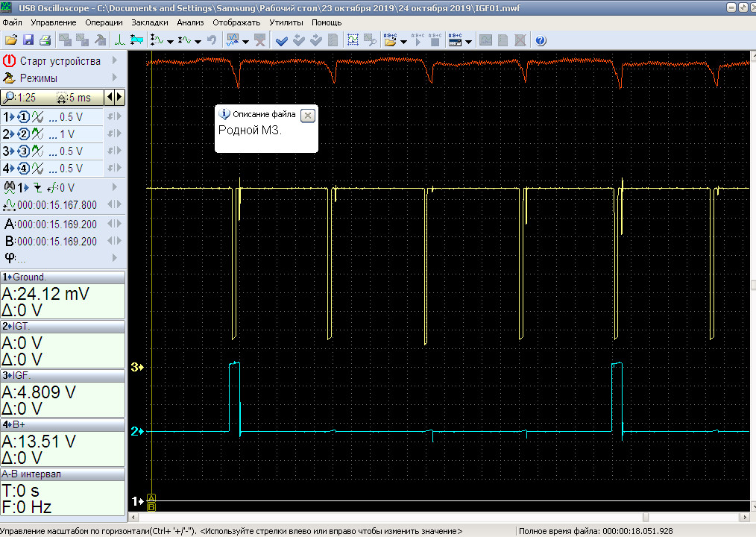
Task: Click the horizontal scrollbar below the waveform
Action: (x=440, y=517)
